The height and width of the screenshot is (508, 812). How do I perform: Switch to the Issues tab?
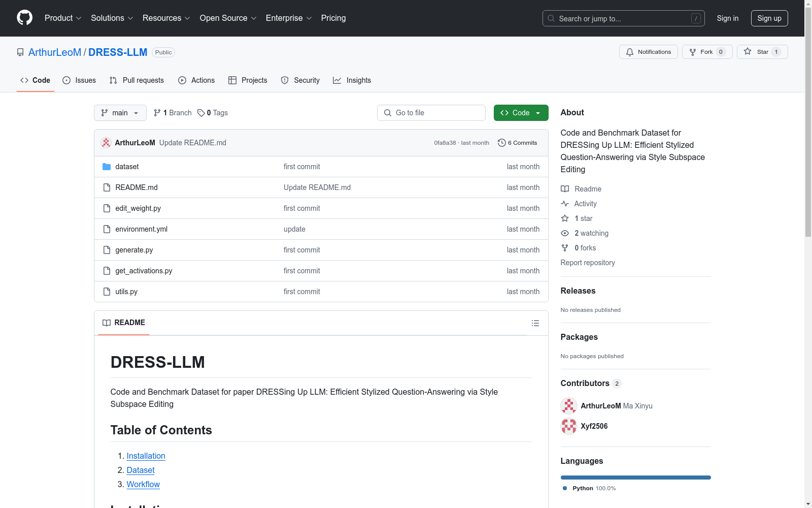(79, 80)
